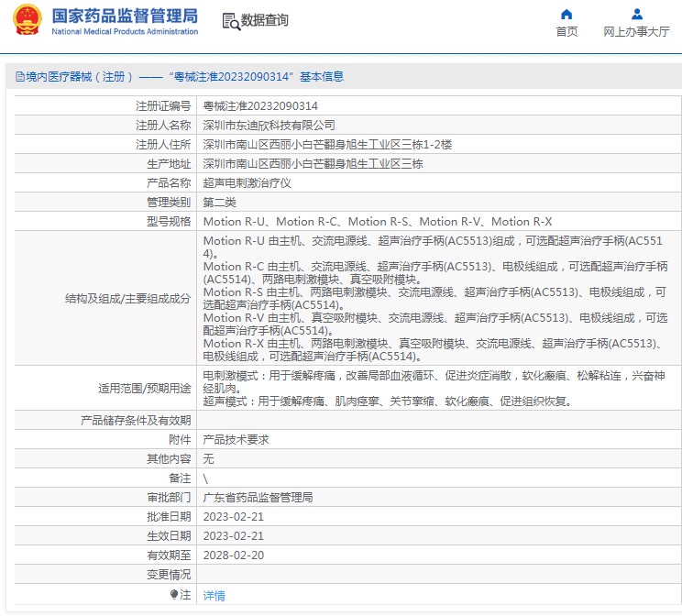Image resolution: width=682 pixels, height=616 pixels.
Task: Click the national emblem logo
Action: [x=25, y=20]
